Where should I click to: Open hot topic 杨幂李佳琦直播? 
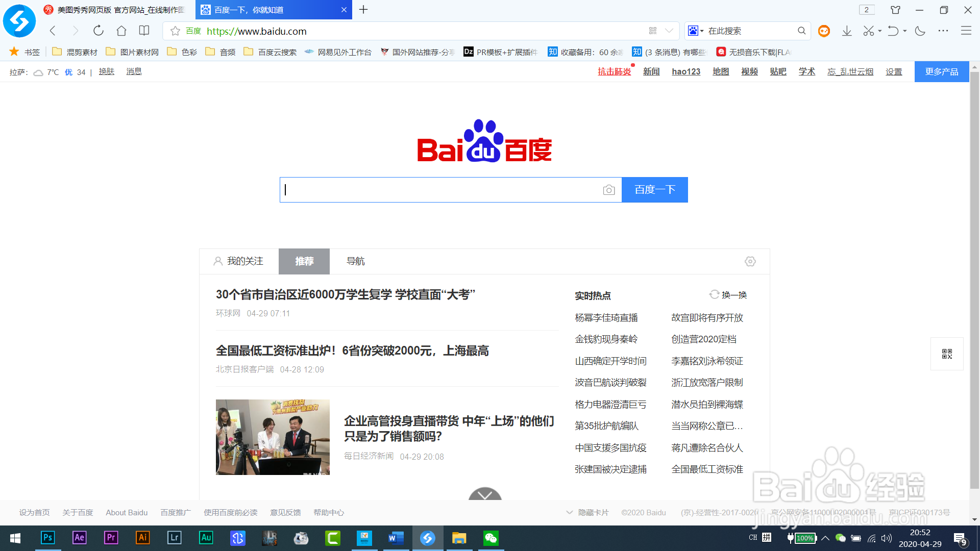606,318
